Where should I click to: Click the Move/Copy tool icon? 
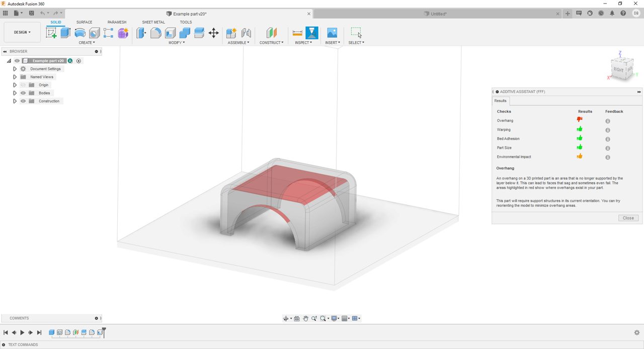(213, 33)
